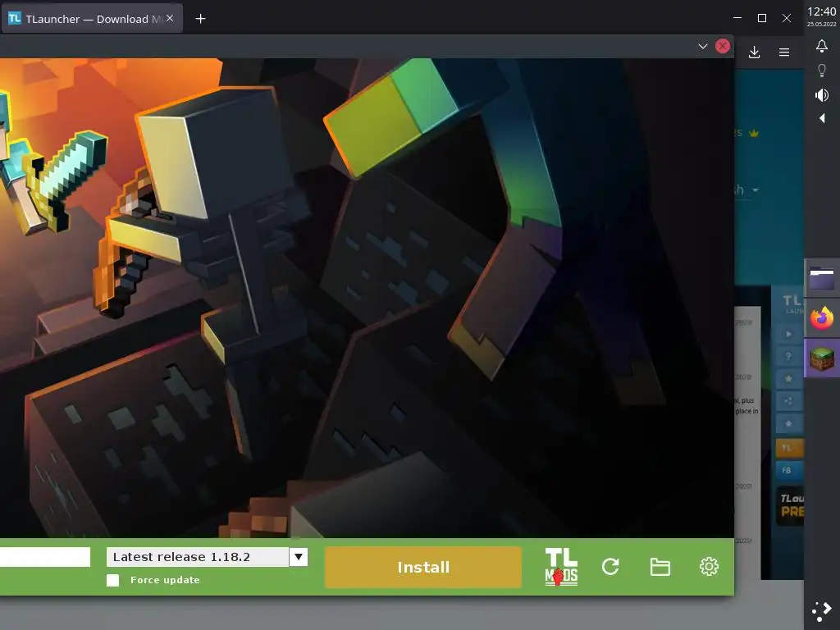Click the TLauncher Premium banner in the background
The image size is (840, 630).
[x=790, y=505]
